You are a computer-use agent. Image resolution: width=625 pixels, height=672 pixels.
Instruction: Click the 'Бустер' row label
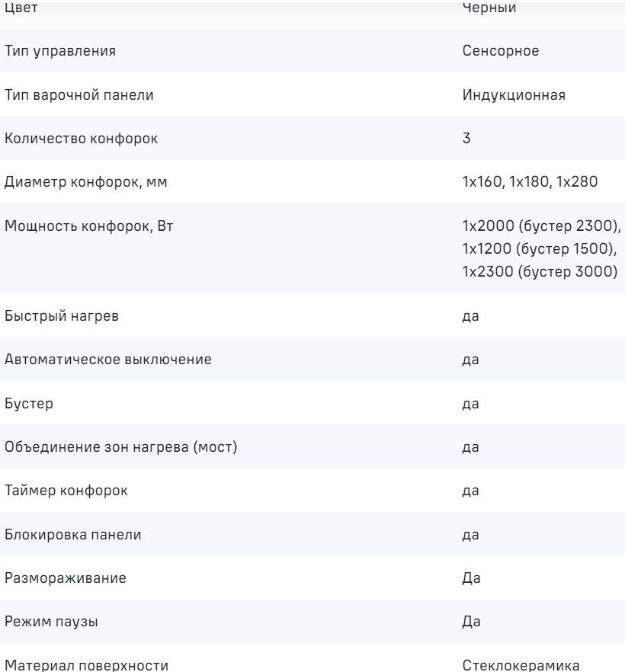click(29, 403)
